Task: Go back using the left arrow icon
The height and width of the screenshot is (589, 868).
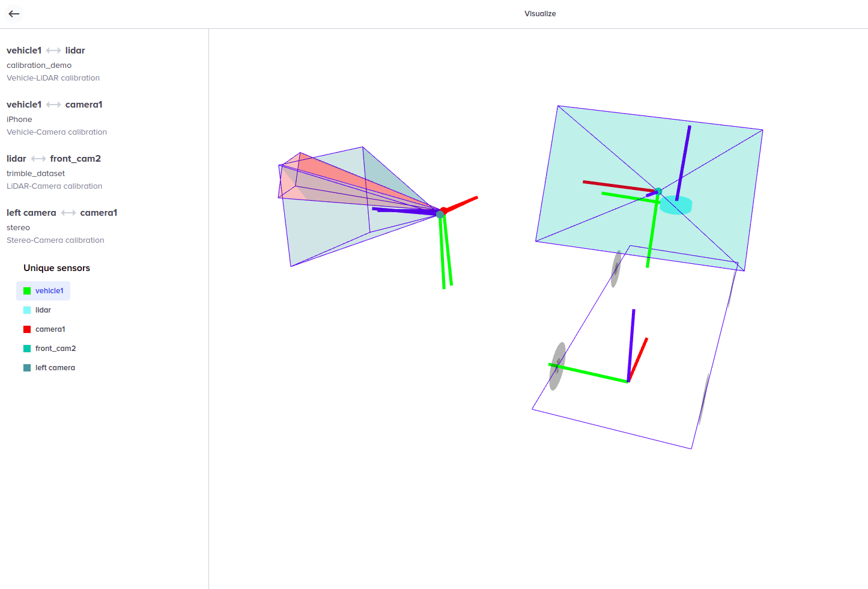Action: [x=14, y=14]
